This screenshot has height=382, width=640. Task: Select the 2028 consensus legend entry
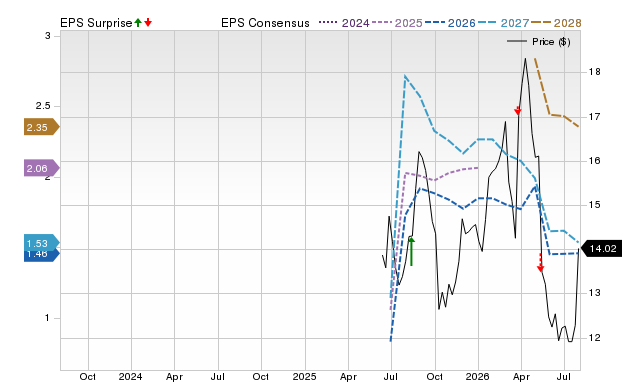click(556, 23)
